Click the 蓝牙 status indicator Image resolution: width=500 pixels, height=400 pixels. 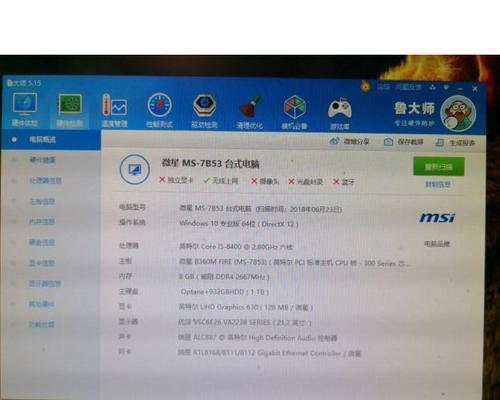click(x=344, y=182)
